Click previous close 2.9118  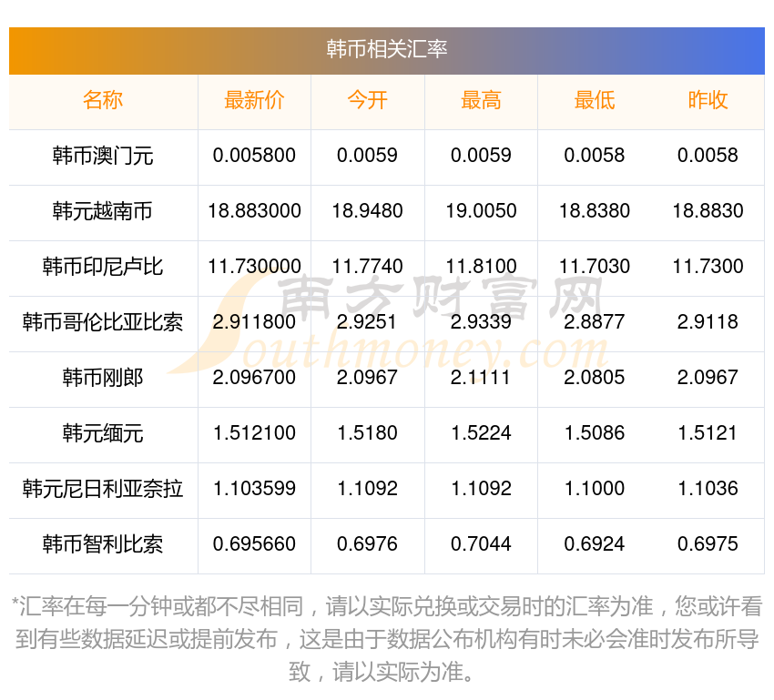coord(708,322)
